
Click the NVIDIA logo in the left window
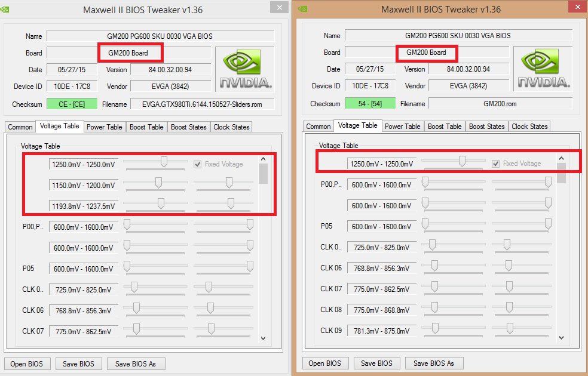pyautogui.click(x=245, y=69)
